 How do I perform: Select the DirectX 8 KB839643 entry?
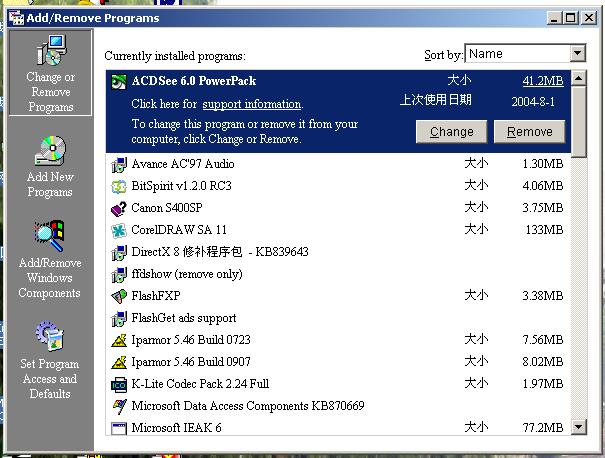[x=338, y=252]
